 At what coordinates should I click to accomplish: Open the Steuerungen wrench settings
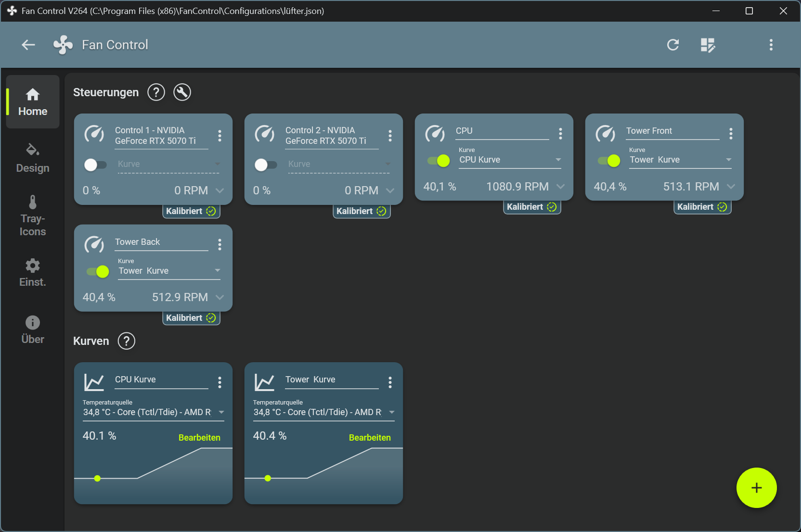coord(182,92)
